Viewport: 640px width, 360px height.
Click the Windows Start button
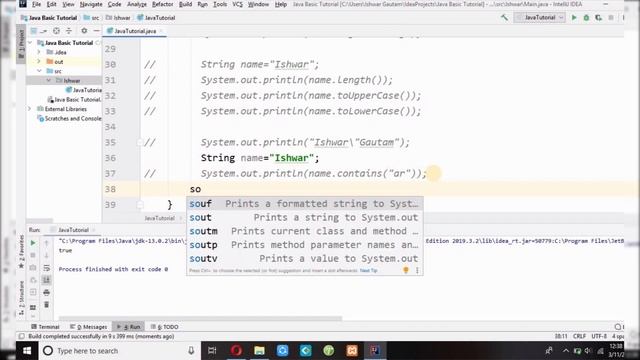coord(27,351)
